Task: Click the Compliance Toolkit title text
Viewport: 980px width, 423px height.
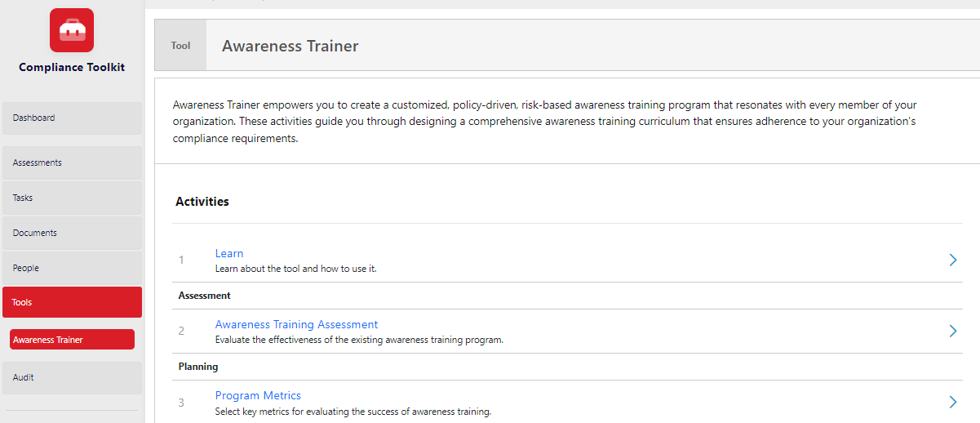Action: click(x=72, y=67)
